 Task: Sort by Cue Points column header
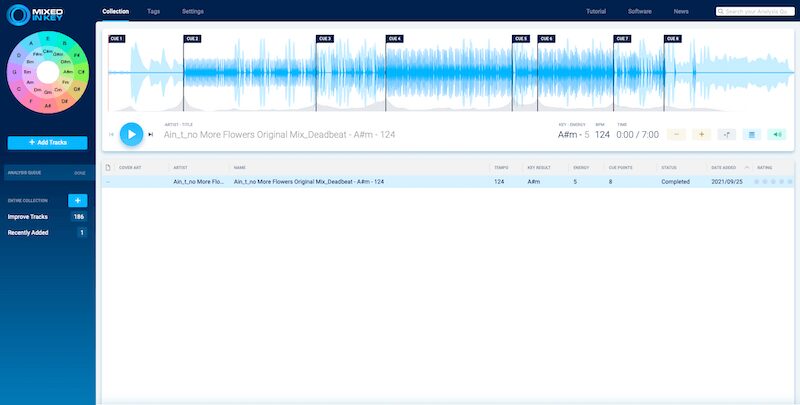coord(620,168)
